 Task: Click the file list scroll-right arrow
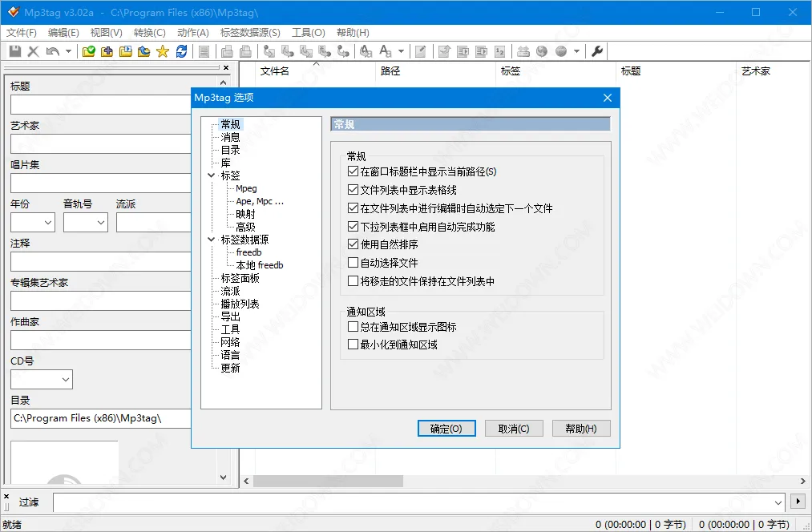point(803,482)
